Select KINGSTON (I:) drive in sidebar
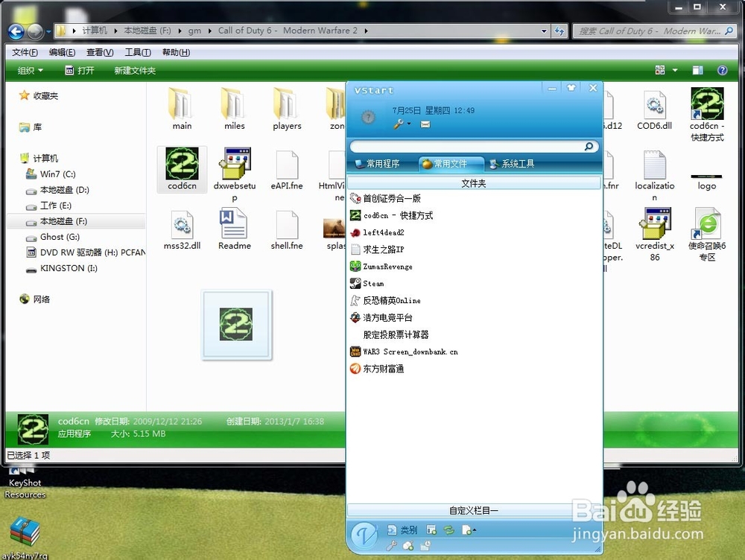 click(x=62, y=268)
